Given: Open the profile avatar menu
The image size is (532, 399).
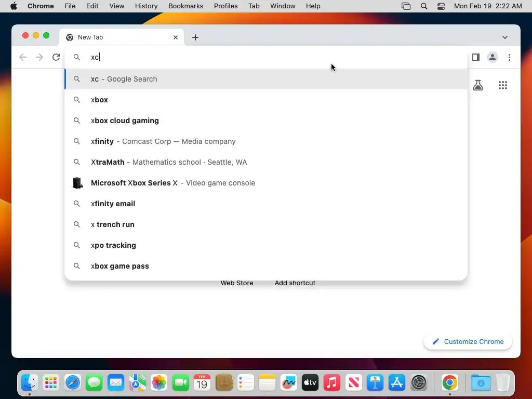Looking at the screenshot, I should point(493,57).
